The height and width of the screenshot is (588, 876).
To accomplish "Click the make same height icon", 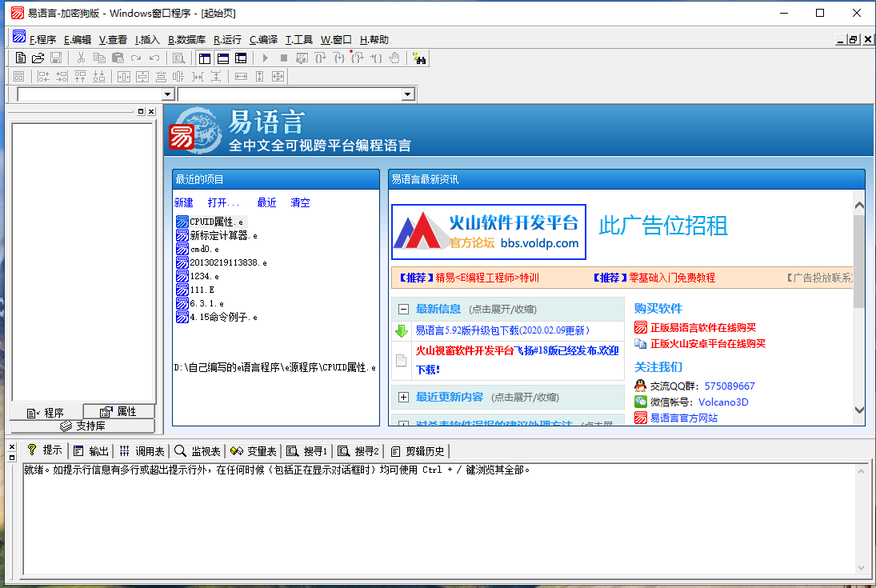I will click(259, 77).
